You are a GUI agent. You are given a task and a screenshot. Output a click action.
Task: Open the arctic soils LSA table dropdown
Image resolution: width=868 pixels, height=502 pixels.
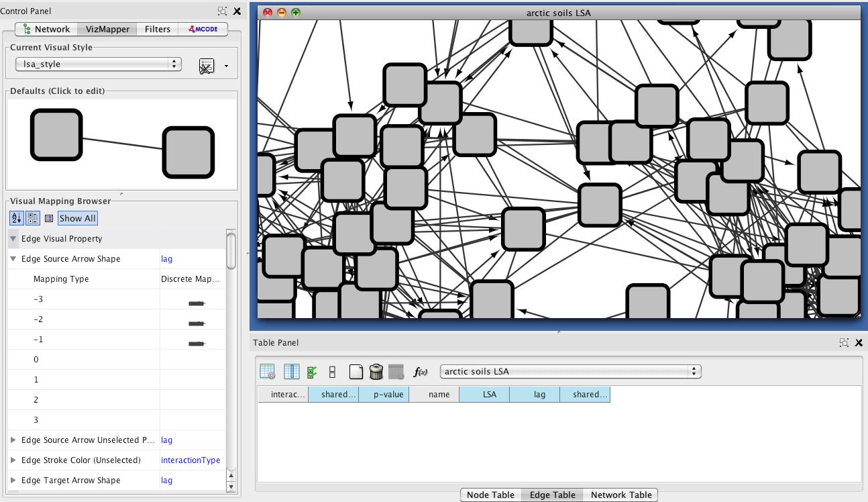(x=570, y=372)
